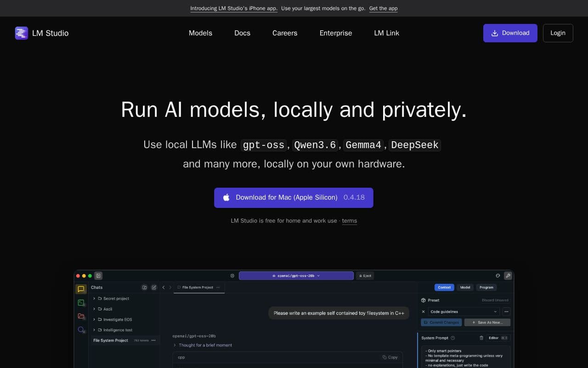Click the user message about toy filesystem
The image size is (588, 368).
coord(339,313)
